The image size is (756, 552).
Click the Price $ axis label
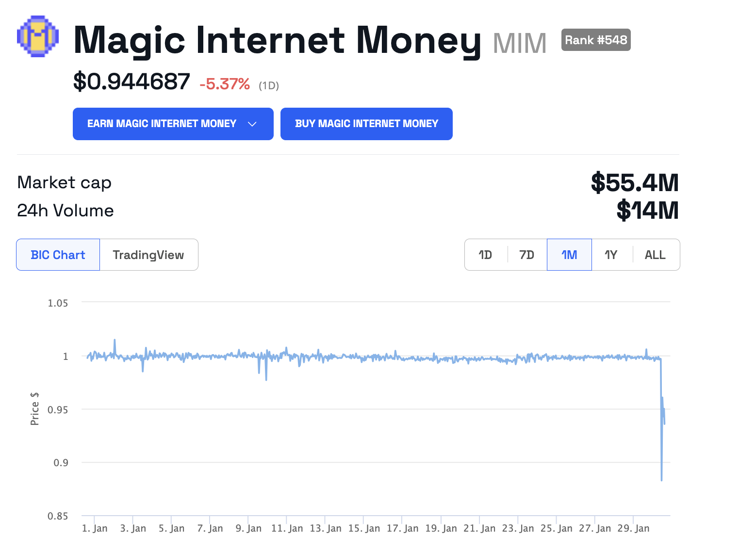pos(34,409)
